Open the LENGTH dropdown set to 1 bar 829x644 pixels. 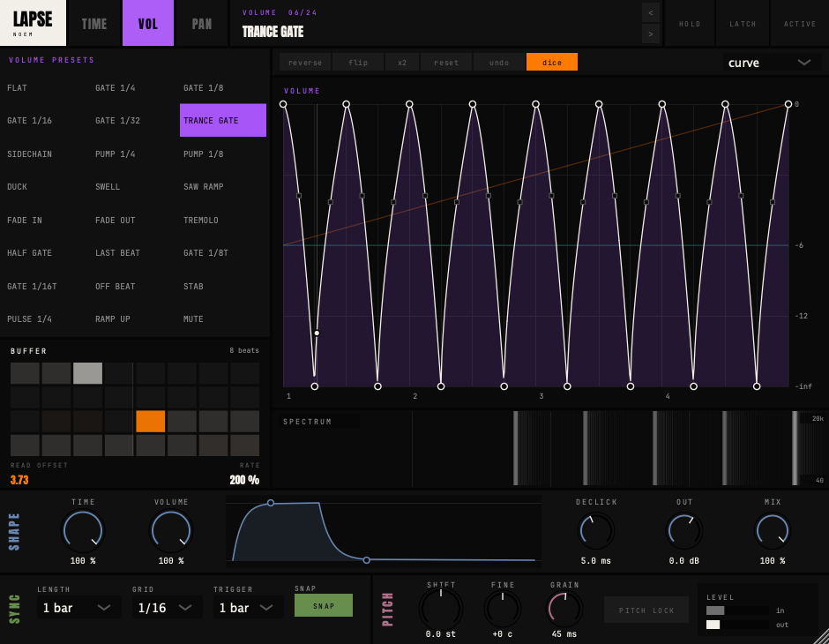tap(78, 608)
